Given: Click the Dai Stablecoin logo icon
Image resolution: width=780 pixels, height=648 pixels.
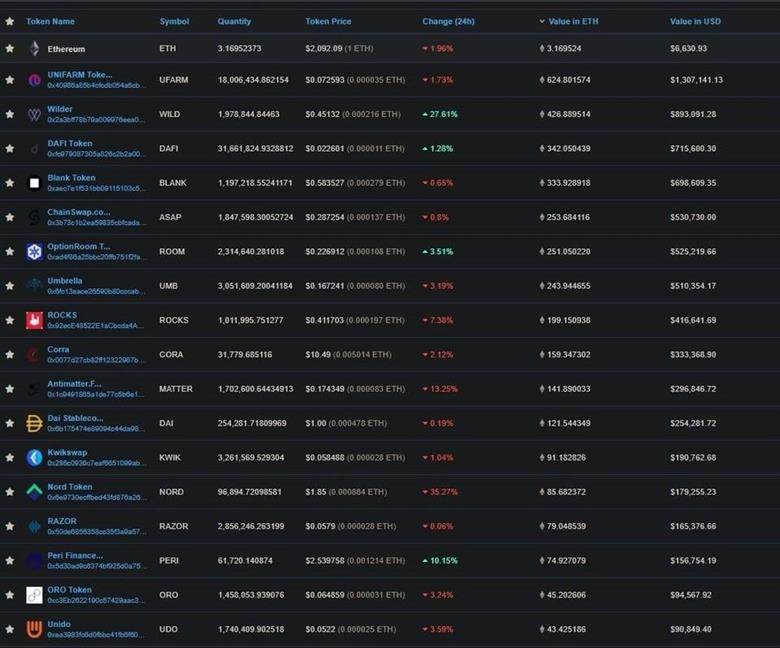Looking at the screenshot, I should coord(34,423).
